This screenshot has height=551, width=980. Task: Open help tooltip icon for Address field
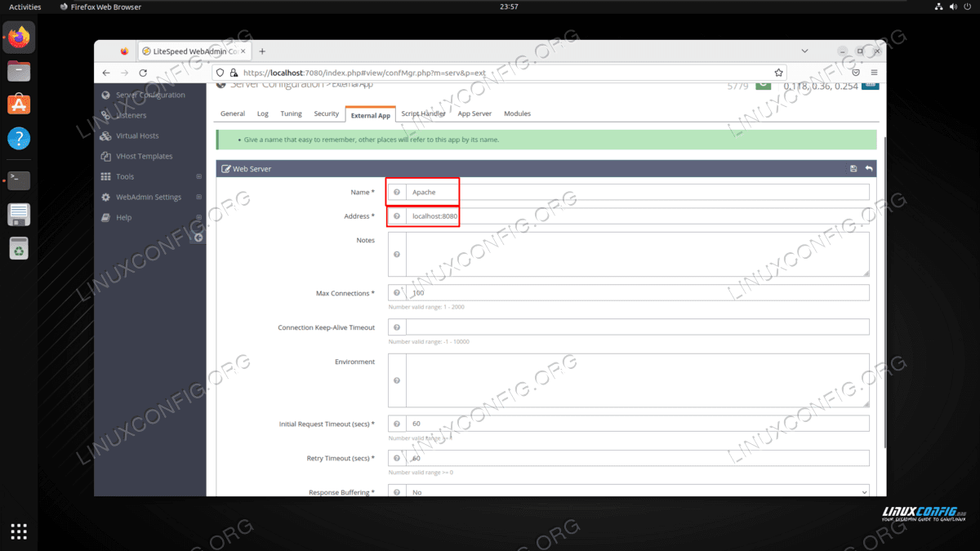coord(397,216)
